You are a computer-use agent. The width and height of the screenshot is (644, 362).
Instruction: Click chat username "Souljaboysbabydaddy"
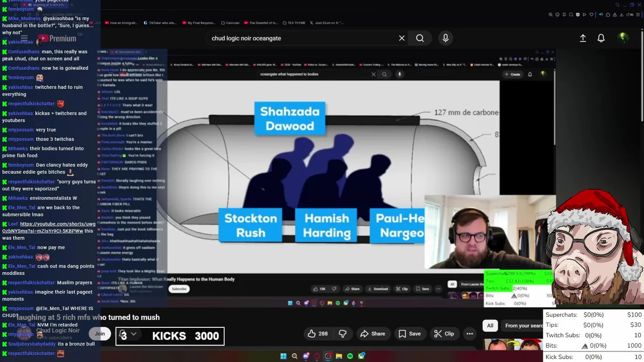[x=32, y=344]
